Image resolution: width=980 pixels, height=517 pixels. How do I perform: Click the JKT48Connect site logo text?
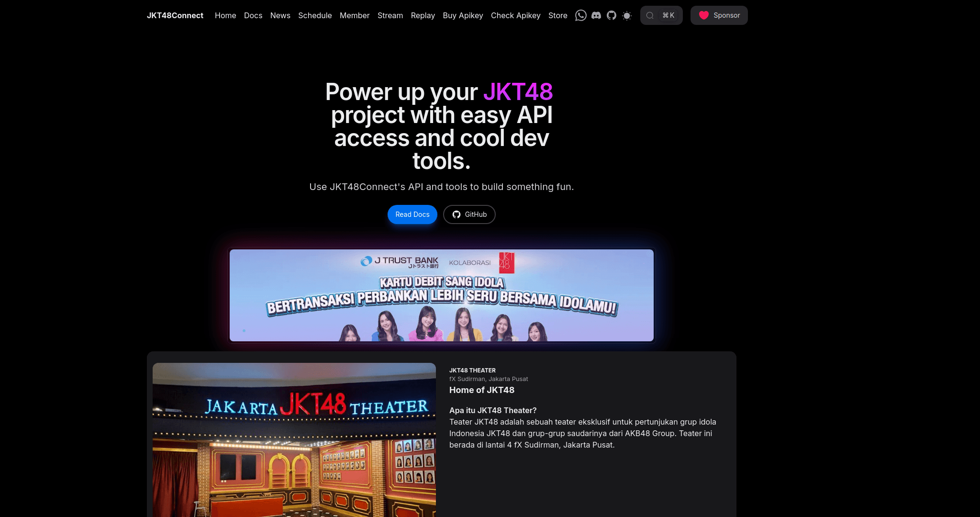(175, 15)
